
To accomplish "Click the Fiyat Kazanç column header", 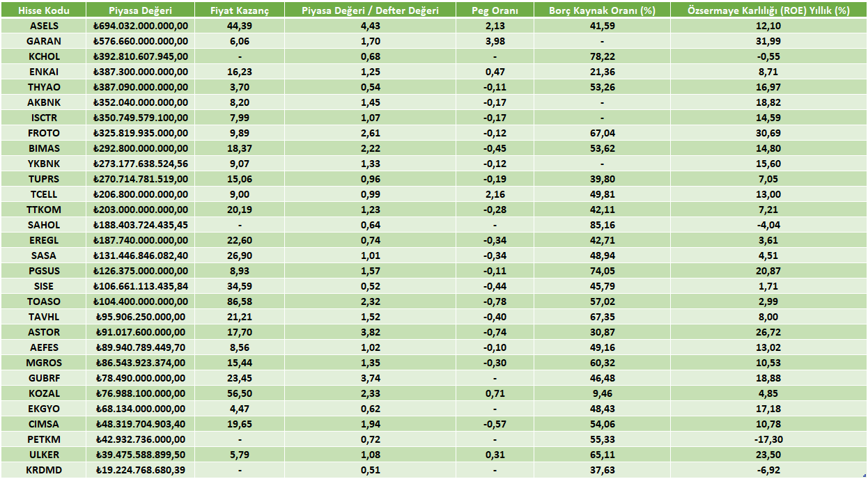I will [x=240, y=10].
